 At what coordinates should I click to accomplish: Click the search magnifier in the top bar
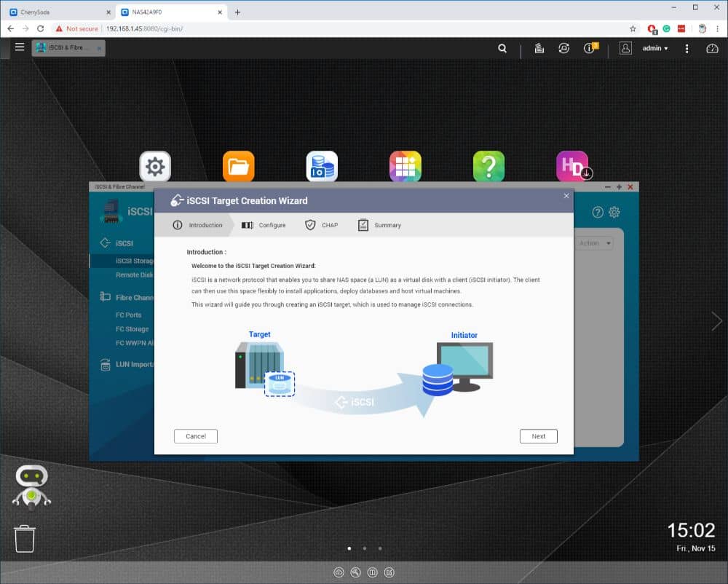click(502, 48)
